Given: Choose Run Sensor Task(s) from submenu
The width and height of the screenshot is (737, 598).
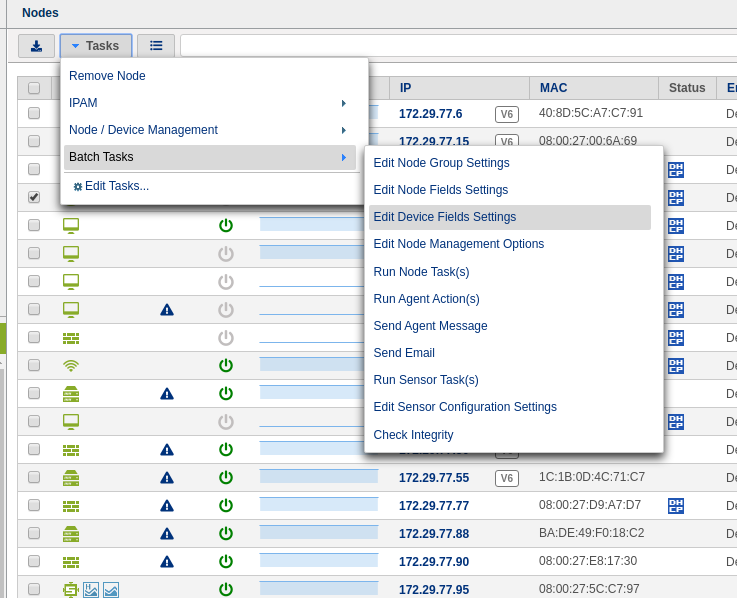Looking at the screenshot, I should point(426,380).
